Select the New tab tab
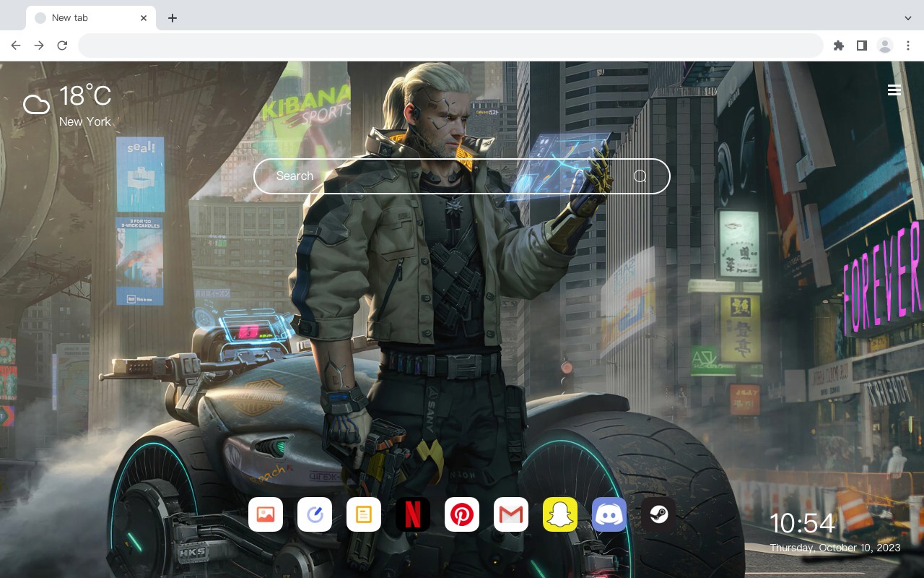924x578 pixels. pos(91,18)
